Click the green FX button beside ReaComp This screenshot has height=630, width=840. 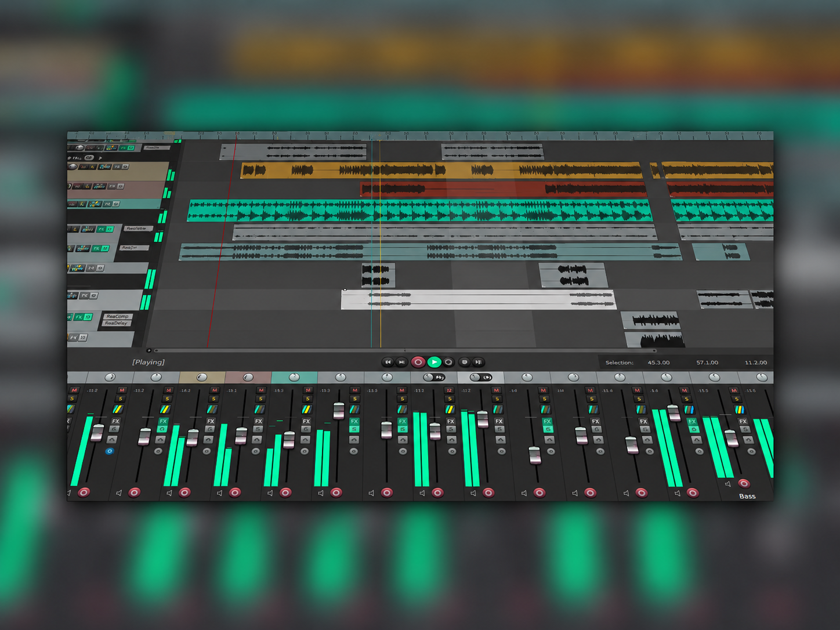(x=79, y=317)
